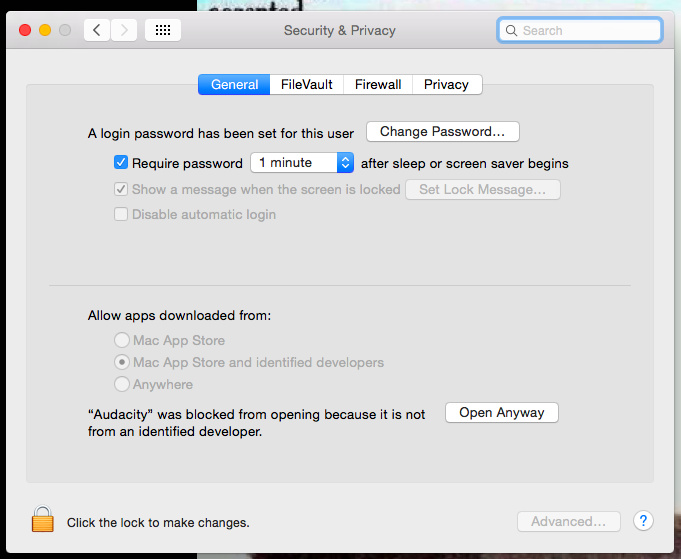Open the Privacy tab
Viewport: 681px width, 559px height.
446,85
